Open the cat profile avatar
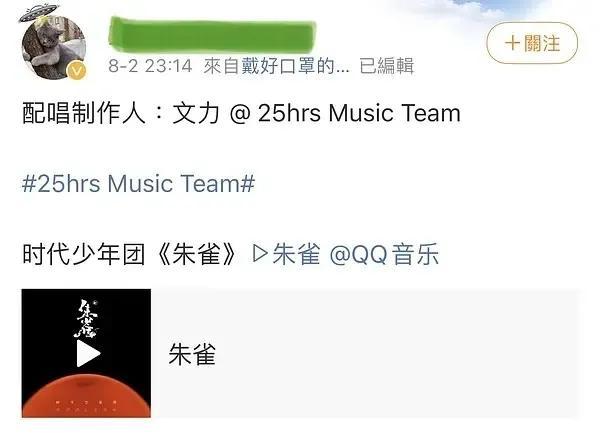 point(54,47)
